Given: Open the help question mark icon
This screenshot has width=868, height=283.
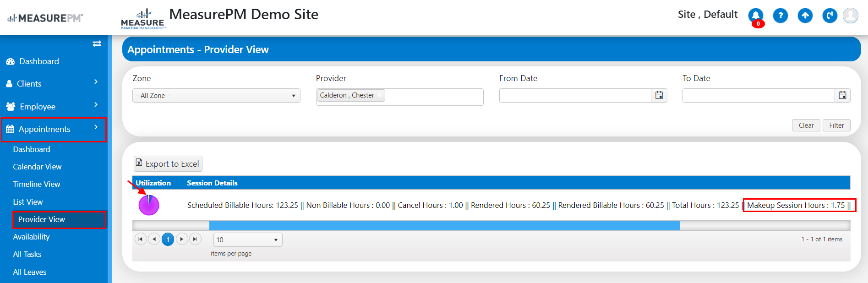Looking at the screenshot, I should pyautogui.click(x=781, y=16).
